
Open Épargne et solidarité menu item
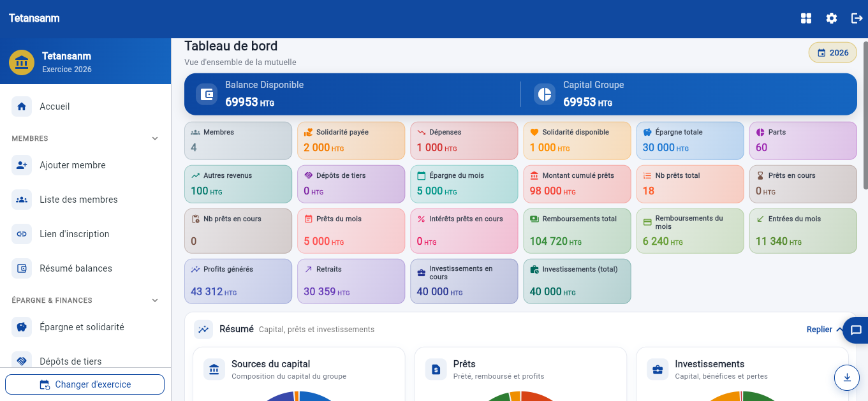point(85,327)
